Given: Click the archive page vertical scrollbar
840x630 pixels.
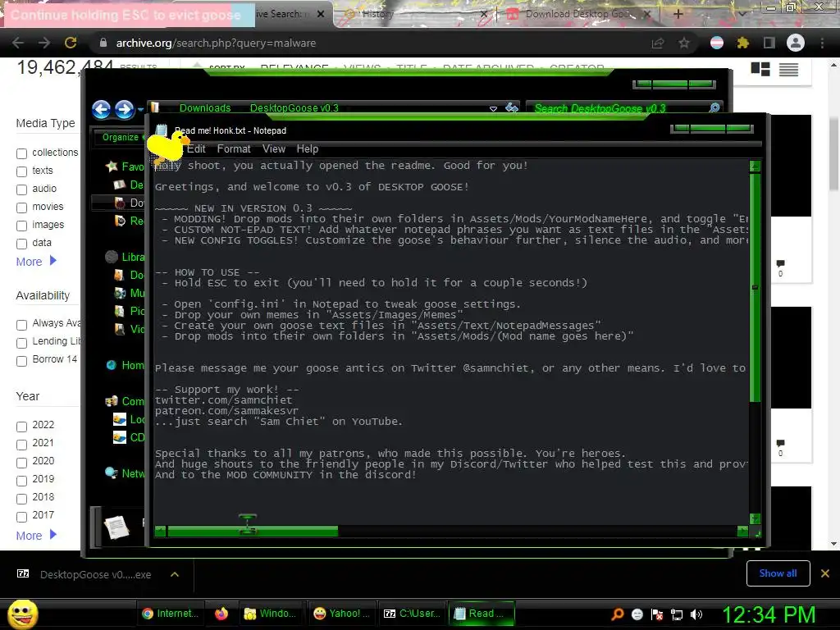Looking at the screenshot, I should tap(833, 155).
